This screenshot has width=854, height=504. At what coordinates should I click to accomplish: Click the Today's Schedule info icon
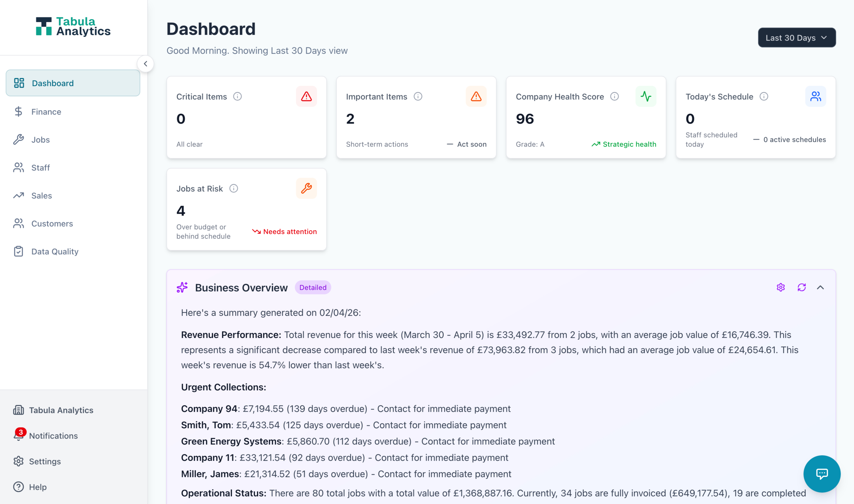point(764,96)
